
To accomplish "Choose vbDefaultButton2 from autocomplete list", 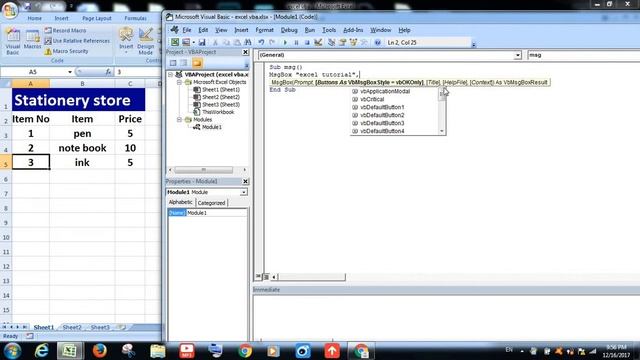I will click(x=382, y=115).
